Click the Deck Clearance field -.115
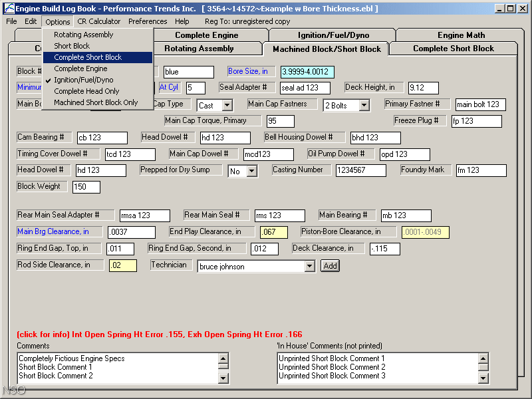This screenshot has height=399, width=532. 385,249
